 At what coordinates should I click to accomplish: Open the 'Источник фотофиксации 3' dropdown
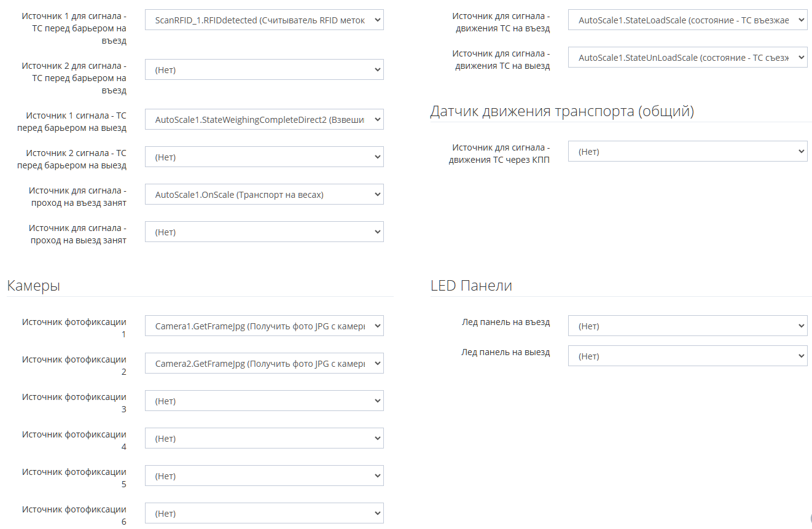click(264, 401)
